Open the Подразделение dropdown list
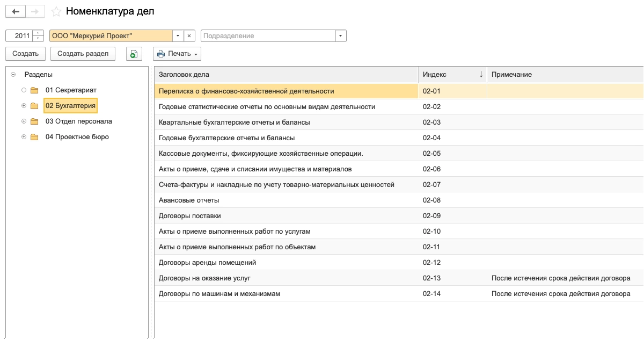 pos(341,36)
